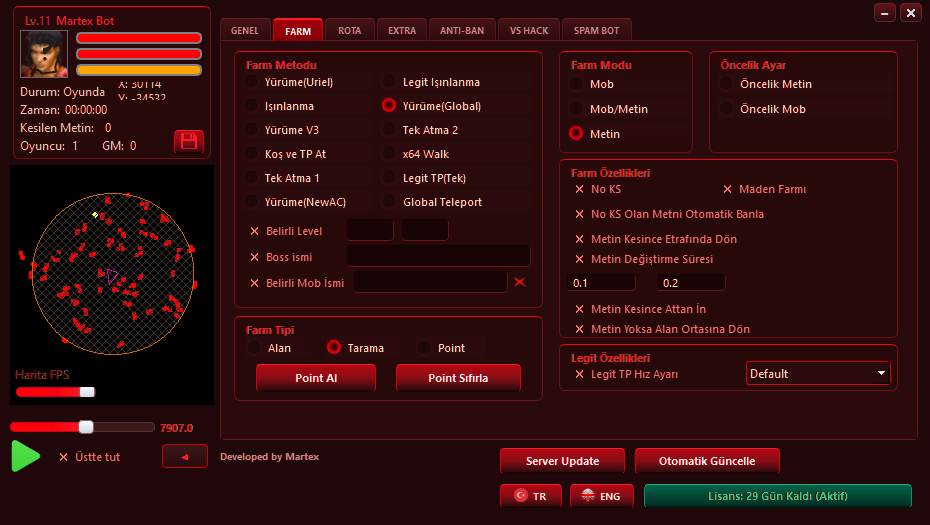This screenshot has width=930, height=525.
Task: Click the Otomatik Güncelle button
Action: pos(707,461)
